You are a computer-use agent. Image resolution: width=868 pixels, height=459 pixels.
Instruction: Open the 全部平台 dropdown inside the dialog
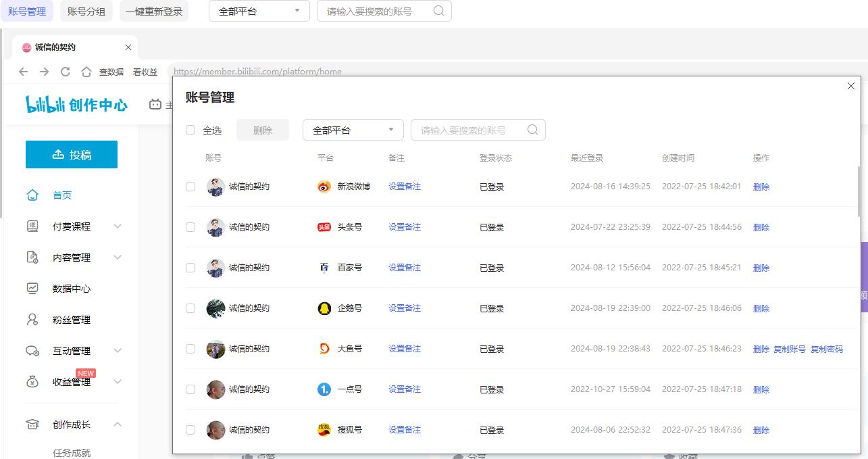353,129
